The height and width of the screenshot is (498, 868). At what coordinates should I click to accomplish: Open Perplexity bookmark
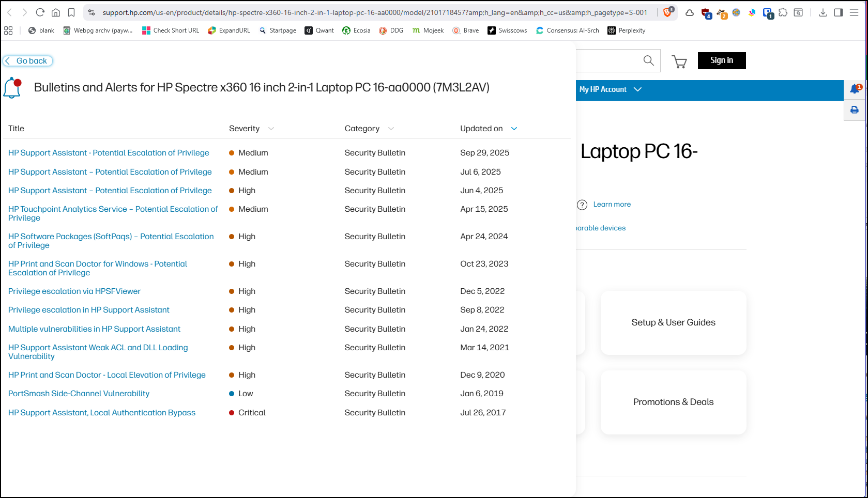pos(626,30)
